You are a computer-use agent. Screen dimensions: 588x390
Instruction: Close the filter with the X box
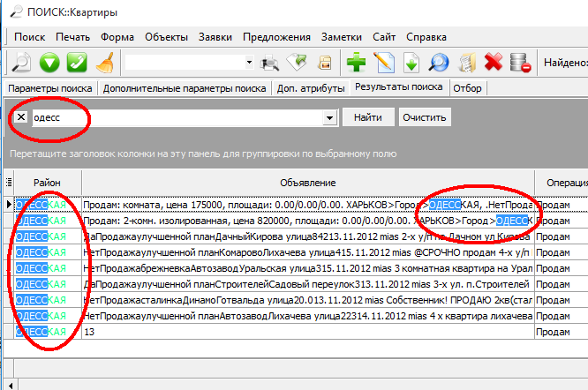(x=22, y=117)
